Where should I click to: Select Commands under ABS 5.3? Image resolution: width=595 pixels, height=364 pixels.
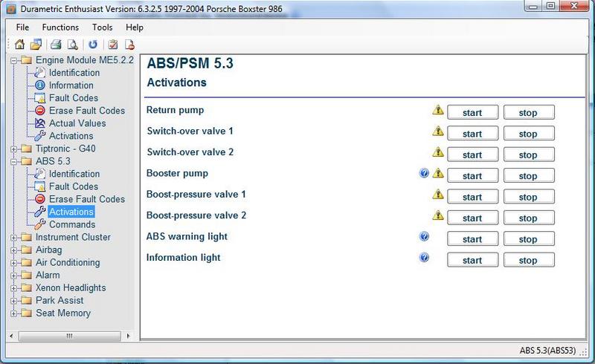[72, 224]
